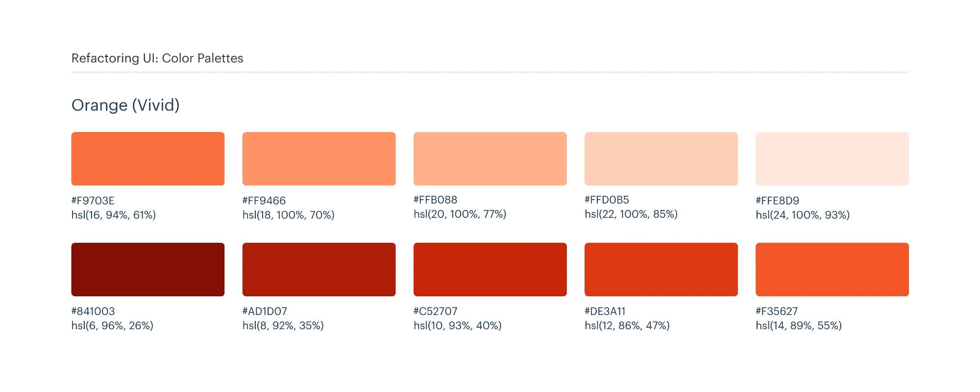Screen dimensions: 980x392
Task: Click the #F9703E orange color swatch
Action: click(x=147, y=158)
